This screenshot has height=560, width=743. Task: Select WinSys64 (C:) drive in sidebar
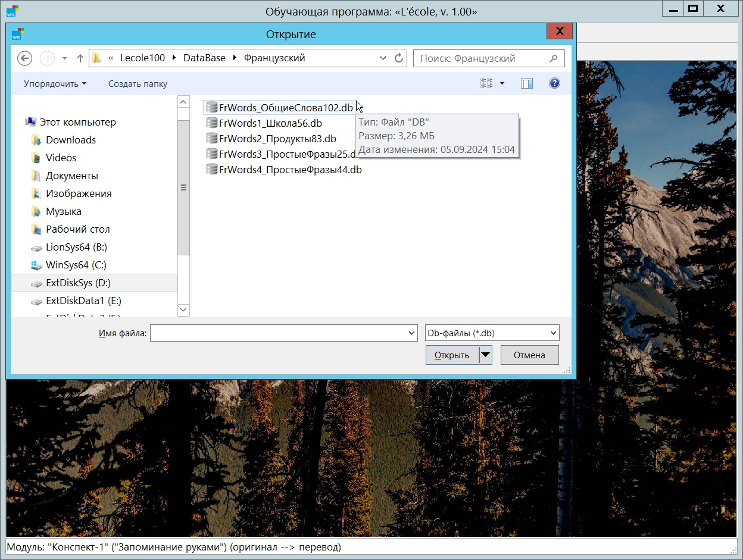point(76,265)
